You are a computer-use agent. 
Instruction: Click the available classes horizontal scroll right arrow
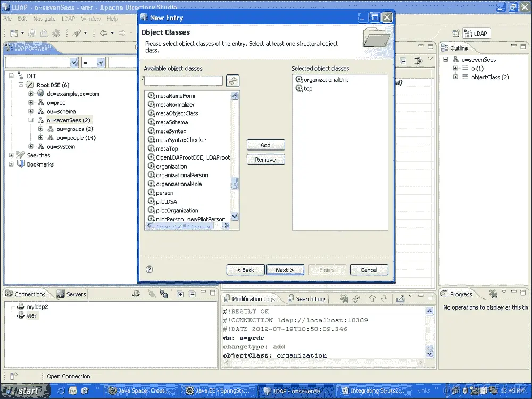point(226,225)
